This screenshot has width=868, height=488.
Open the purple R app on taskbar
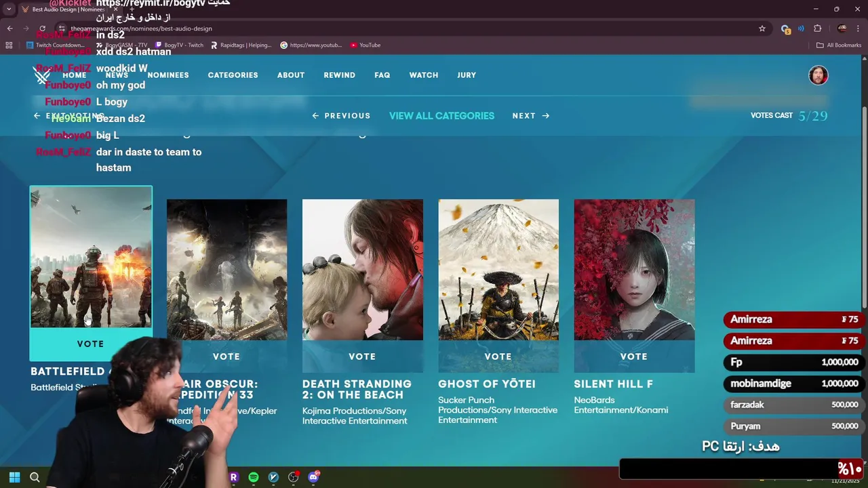(233, 477)
